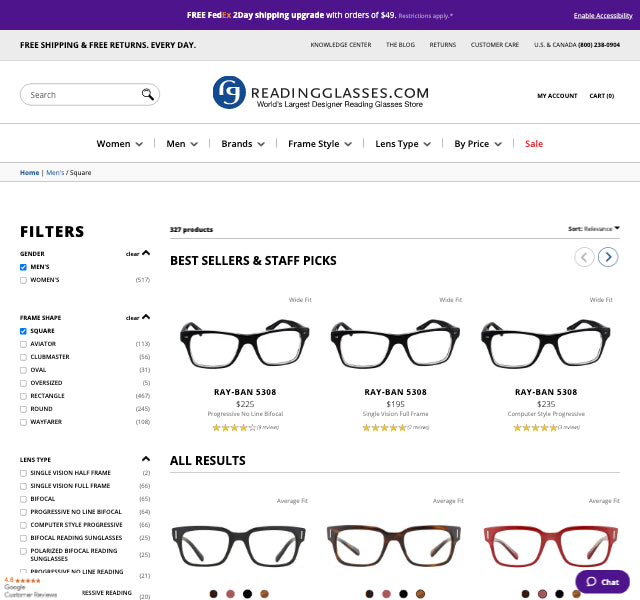Expand the Lens Type navigation menu
The image size is (640, 600).
[x=403, y=144]
